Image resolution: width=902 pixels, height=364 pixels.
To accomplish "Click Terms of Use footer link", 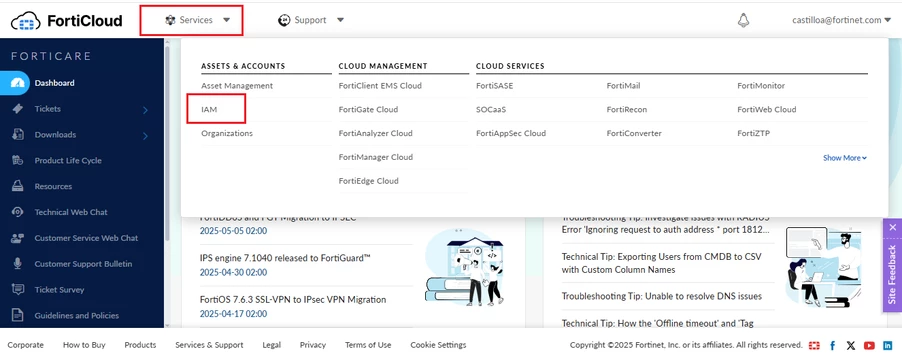I will 368,345.
